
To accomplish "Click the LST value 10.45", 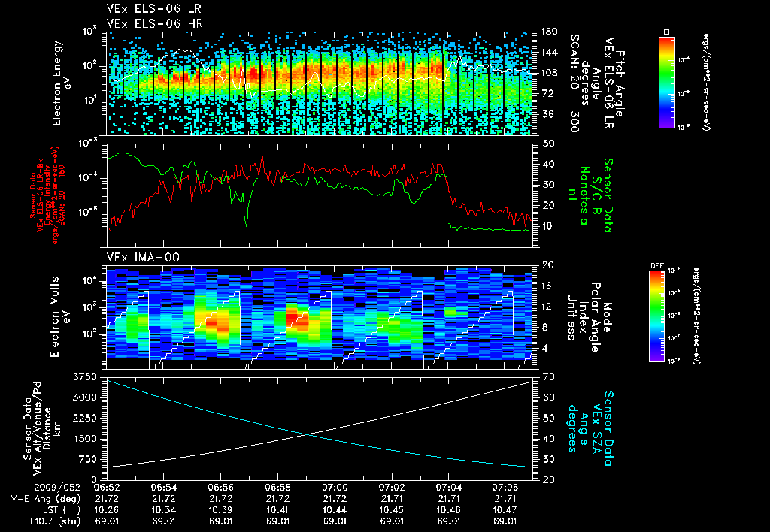I will (x=391, y=510).
